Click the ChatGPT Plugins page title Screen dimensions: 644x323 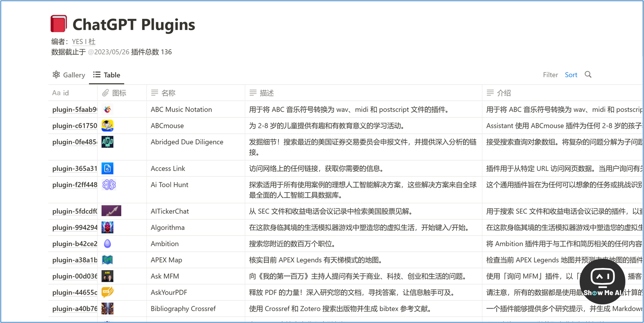(x=134, y=24)
